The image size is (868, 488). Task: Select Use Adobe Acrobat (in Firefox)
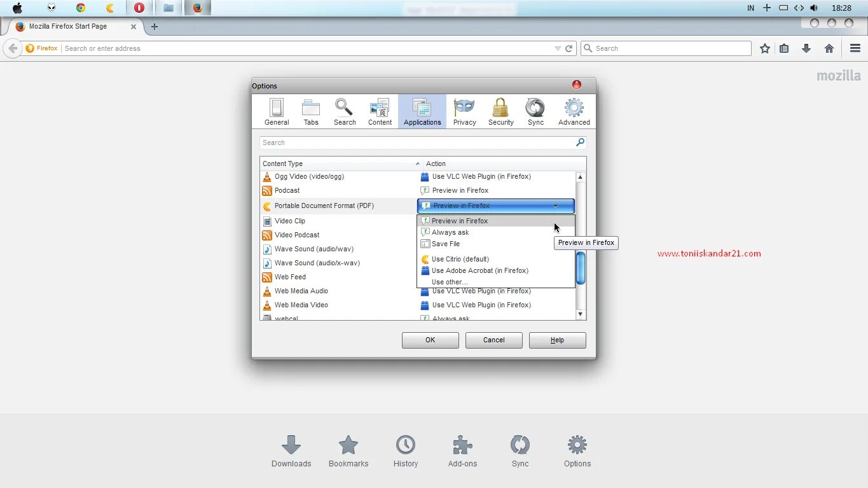pyautogui.click(x=496, y=270)
